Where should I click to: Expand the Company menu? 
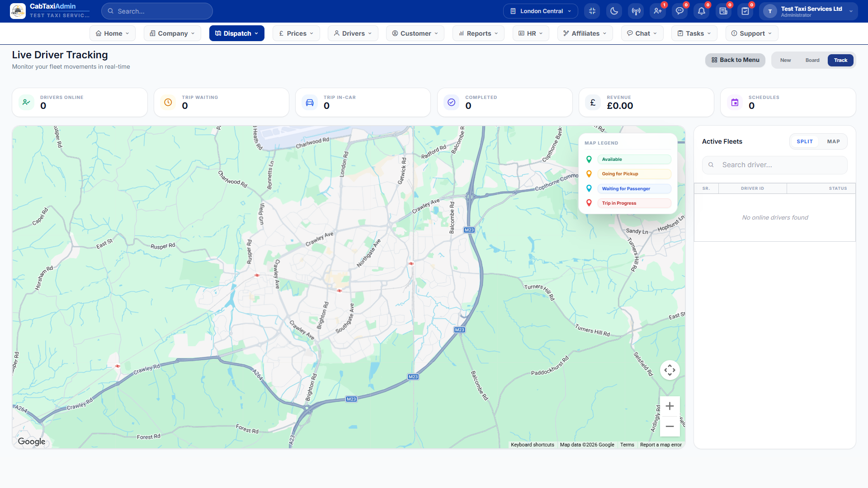172,33
